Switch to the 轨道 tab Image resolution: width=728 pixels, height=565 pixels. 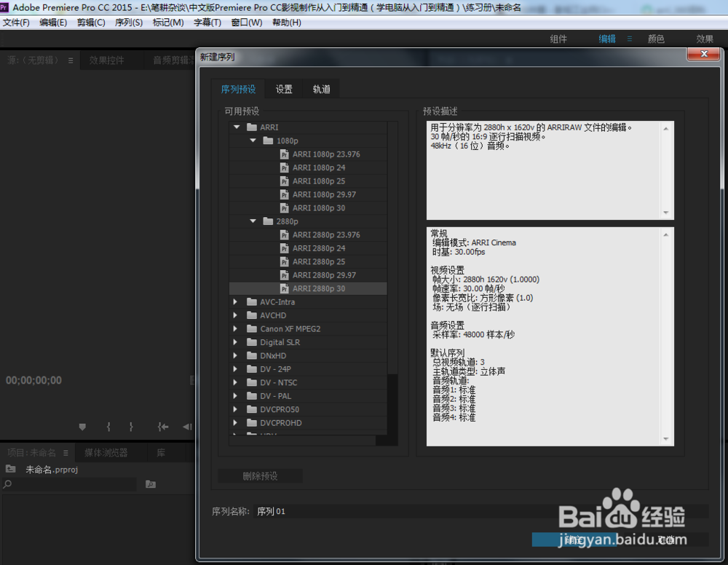[x=321, y=89]
